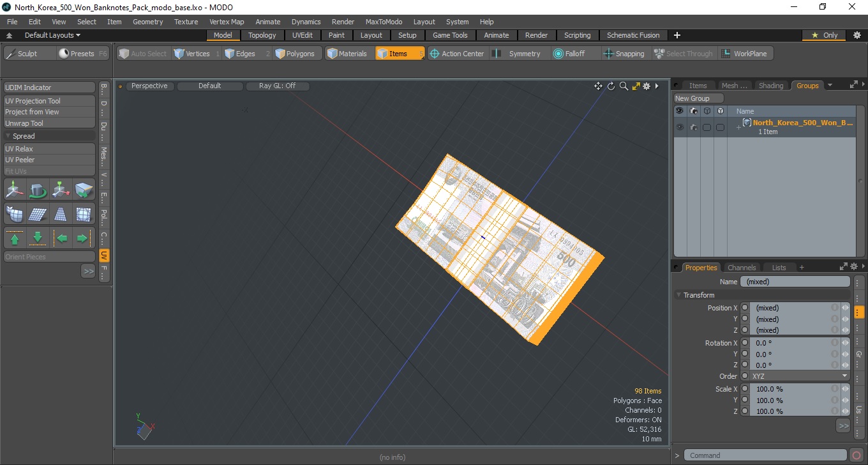Image resolution: width=868 pixels, height=465 pixels.
Task: Toggle visibility eye for North_Korea_500_Won group
Action: tap(680, 127)
